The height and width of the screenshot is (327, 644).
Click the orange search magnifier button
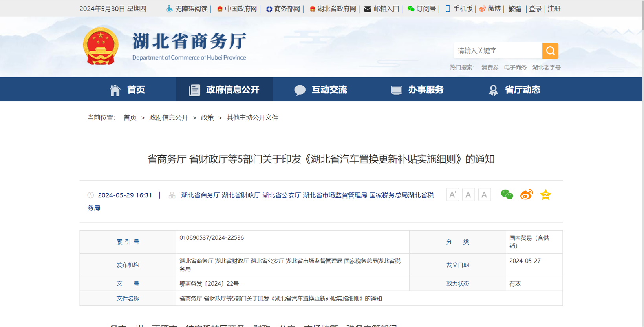click(550, 51)
